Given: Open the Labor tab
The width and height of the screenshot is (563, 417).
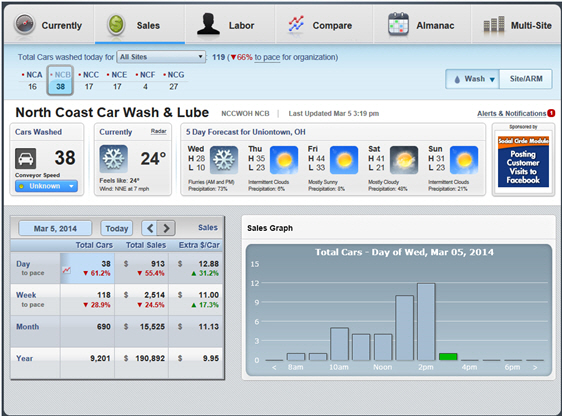Looking at the screenshot, I should 230,25.
